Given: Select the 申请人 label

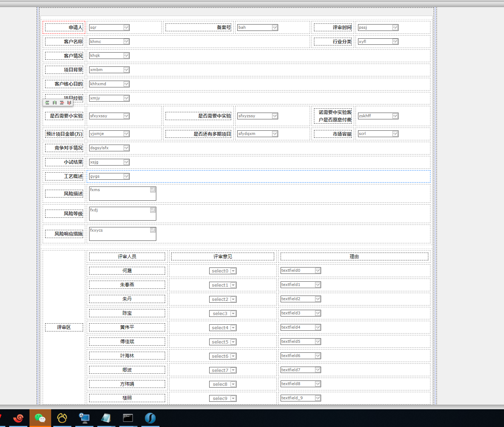Looking at the screenshot, I should point(64,27).
